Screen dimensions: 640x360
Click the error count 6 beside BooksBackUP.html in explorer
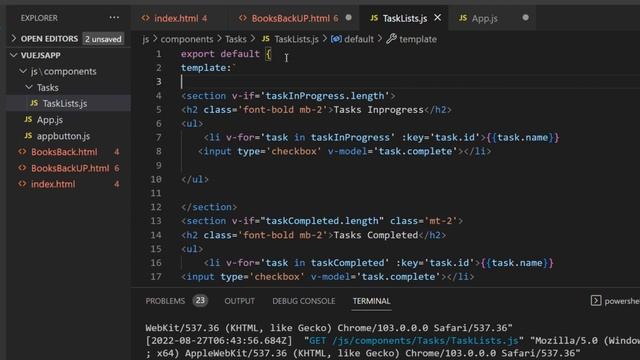click(x=117, y=168)
